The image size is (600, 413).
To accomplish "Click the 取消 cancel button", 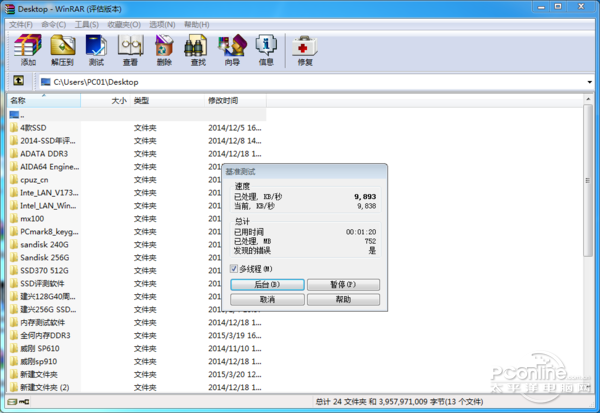I will pos(267,299).
